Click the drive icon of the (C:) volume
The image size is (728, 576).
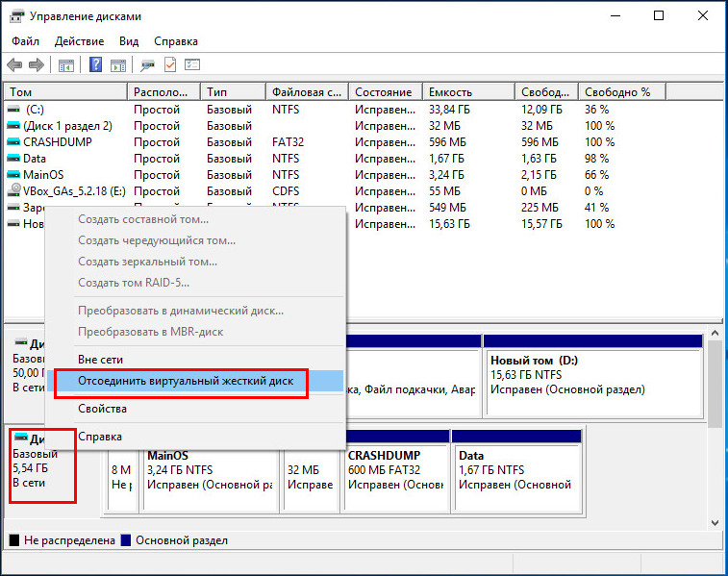[x=13, y=110]
